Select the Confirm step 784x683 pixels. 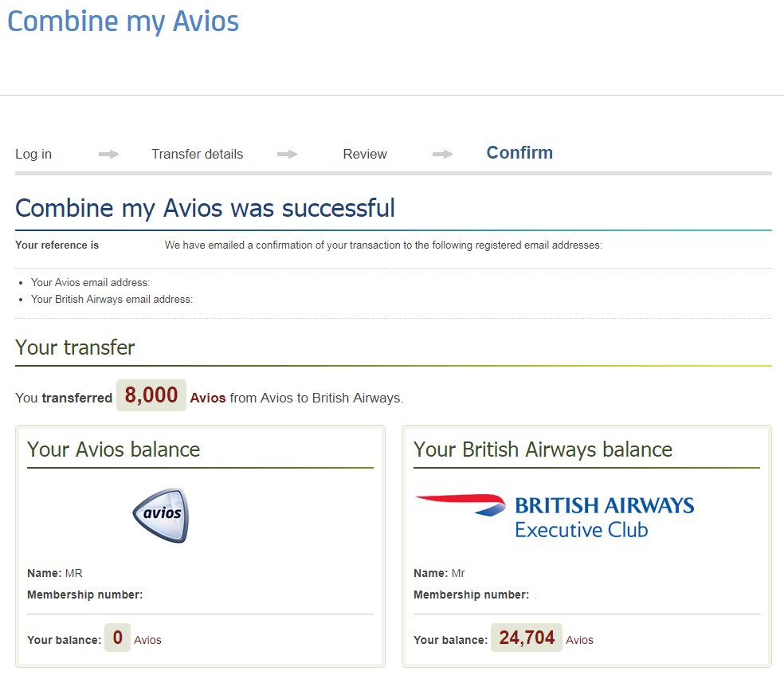click(x=519, y=153)
